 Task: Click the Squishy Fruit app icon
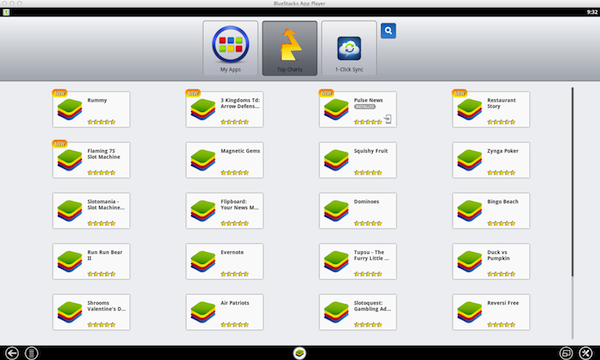336,160
